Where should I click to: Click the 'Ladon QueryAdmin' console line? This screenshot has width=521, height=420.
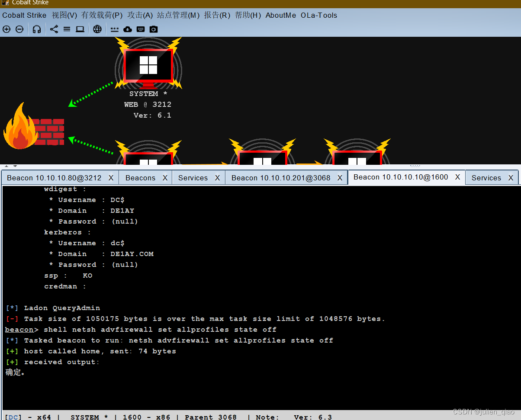[x=53, y=308]
